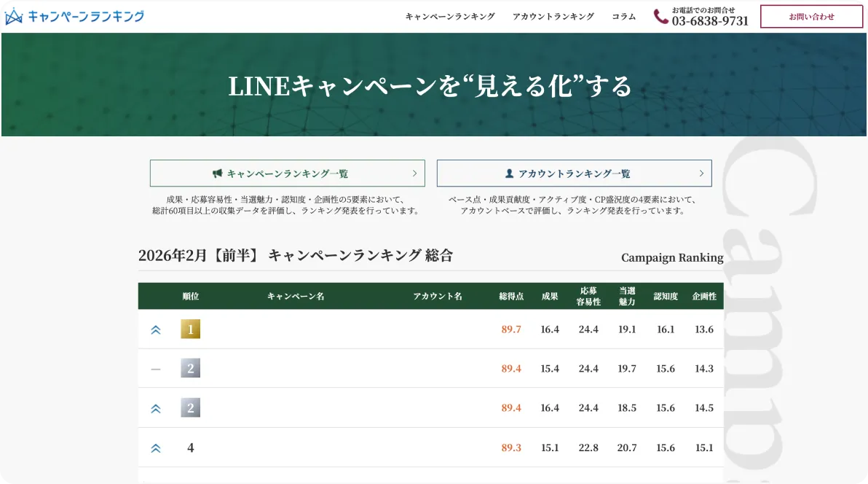
Task: Select コラム in the top navigation
Action: pyautogui.click(x=623, y=16)
